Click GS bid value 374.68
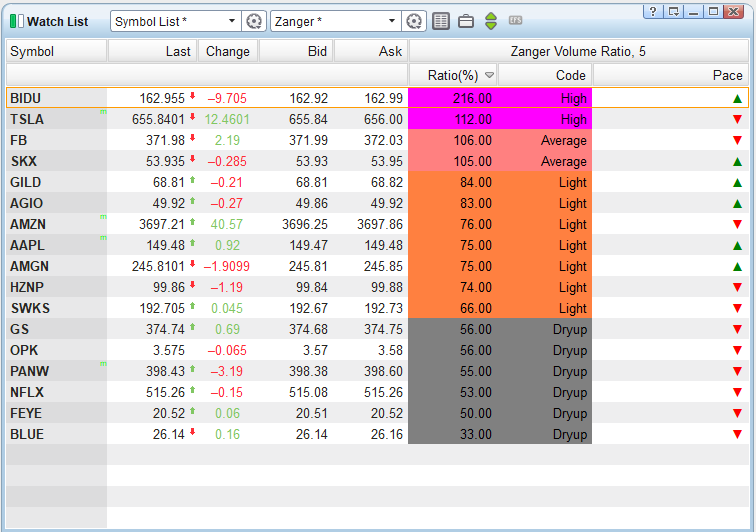Screen dimensions: 756x532 click(308, 329)
